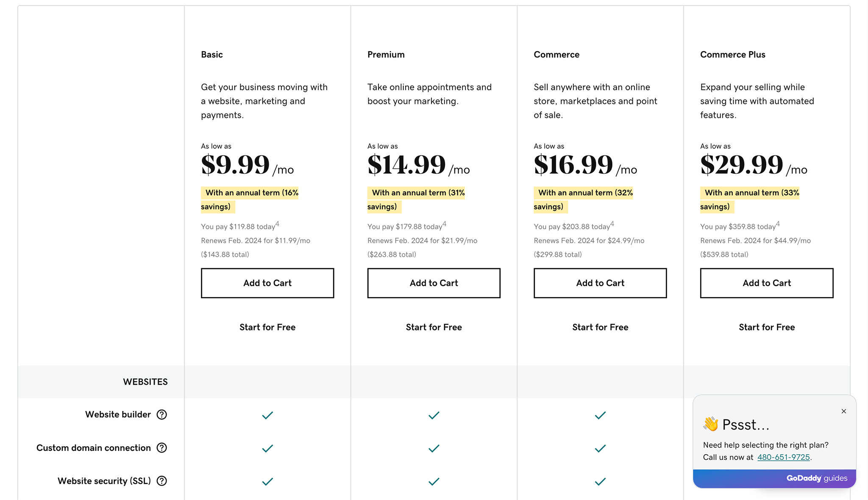
Task: Open the Website security (SSL) help tooltip
Action: pos(161,481)
